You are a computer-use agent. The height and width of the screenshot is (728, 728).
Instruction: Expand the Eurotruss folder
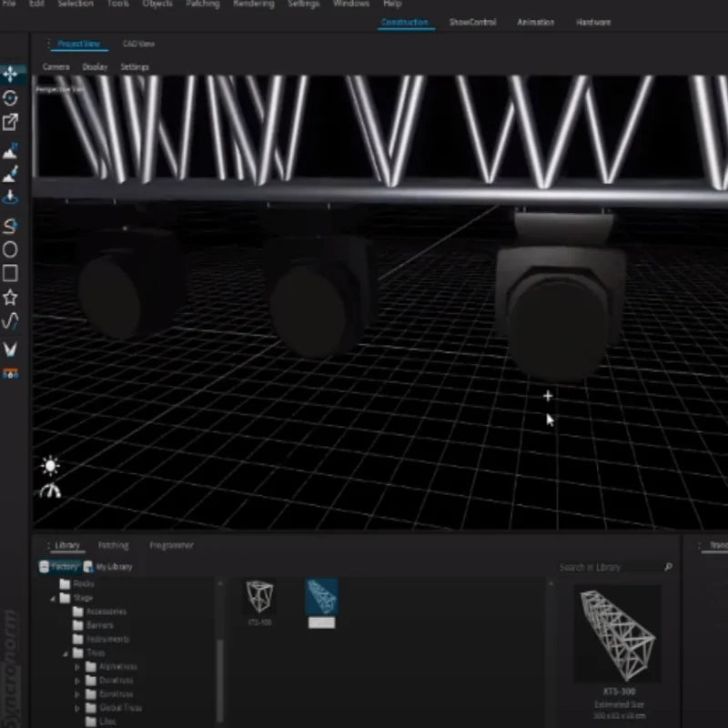click(x=76, y=694)
